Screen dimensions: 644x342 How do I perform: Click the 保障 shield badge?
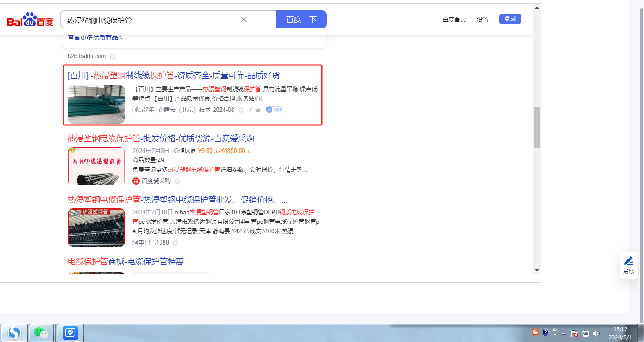click(x=275, y=110)
